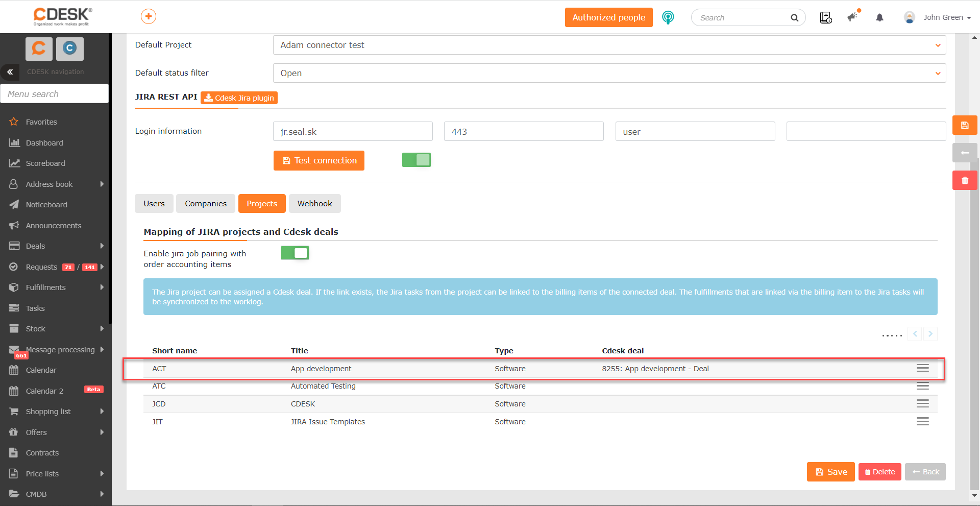Open the document timer icon in header
Viewport: 980px width, 506px height.
(x=826, y=18)
